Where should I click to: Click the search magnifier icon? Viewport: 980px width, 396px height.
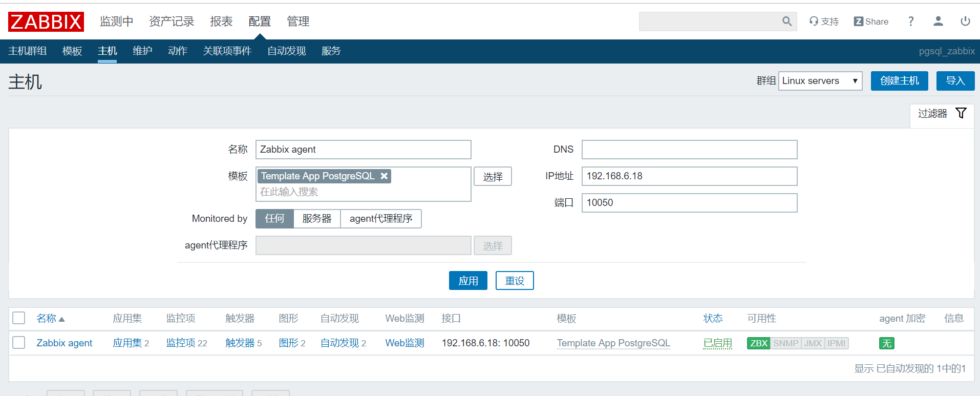pos(787,22)
